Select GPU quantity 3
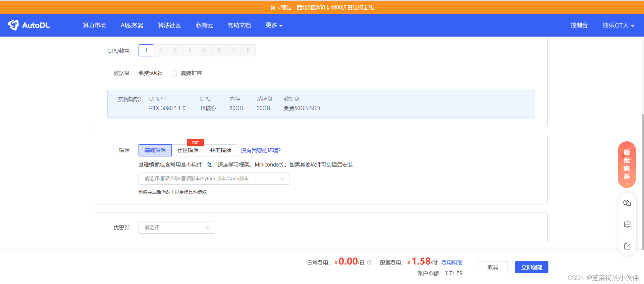 pos(175,50)
